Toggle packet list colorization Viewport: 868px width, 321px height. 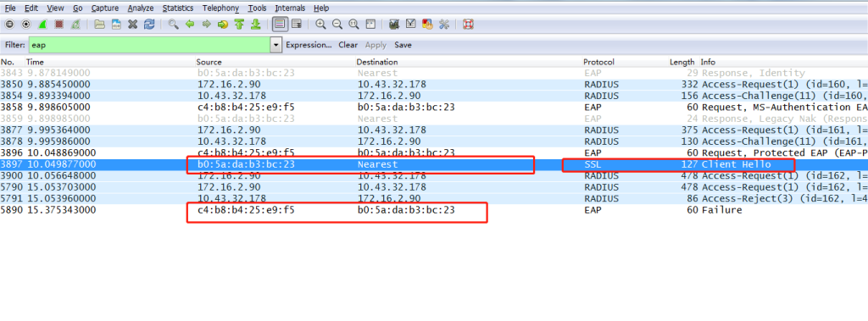280,25
